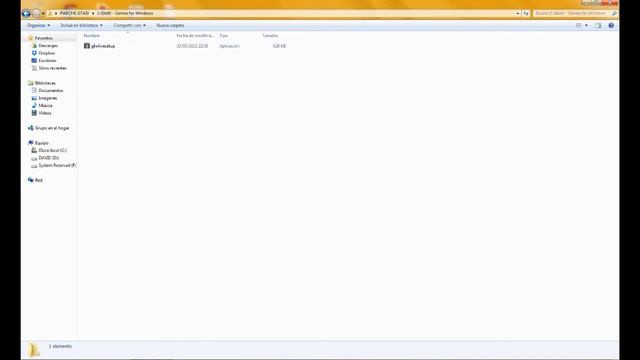Screen dimensions: 640x360
Task: Toggle the preview pane button
Action: [x=598, y=25]
